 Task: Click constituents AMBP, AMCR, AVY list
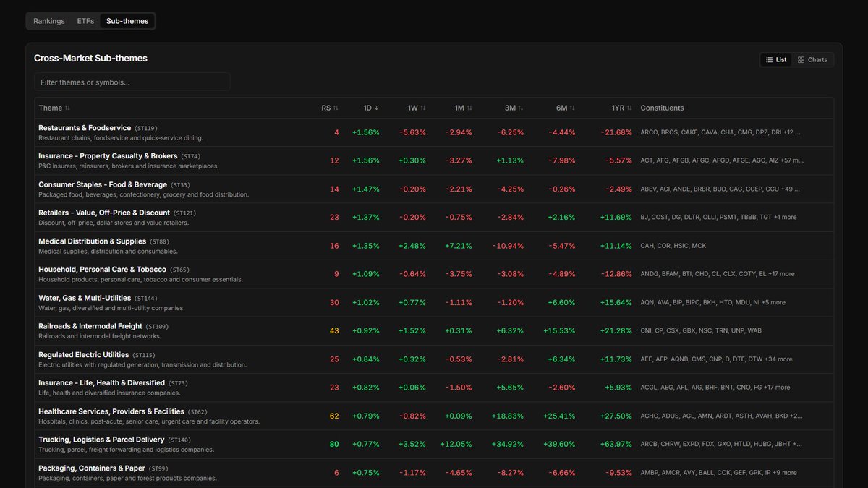pos(718,472)
